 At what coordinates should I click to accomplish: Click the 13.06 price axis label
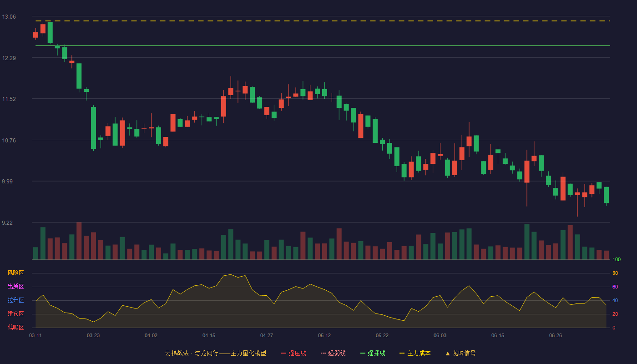tap(9, 17)
